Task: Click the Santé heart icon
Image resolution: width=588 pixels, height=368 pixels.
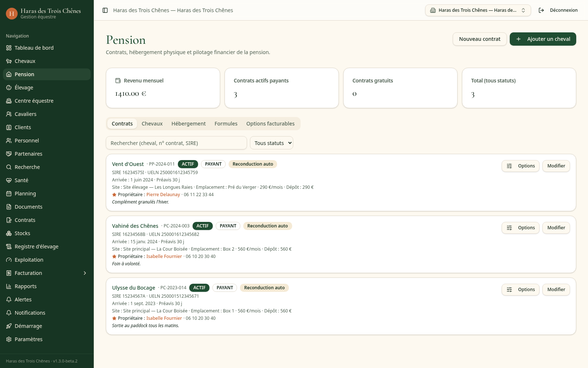Action: tap(9, 180)
